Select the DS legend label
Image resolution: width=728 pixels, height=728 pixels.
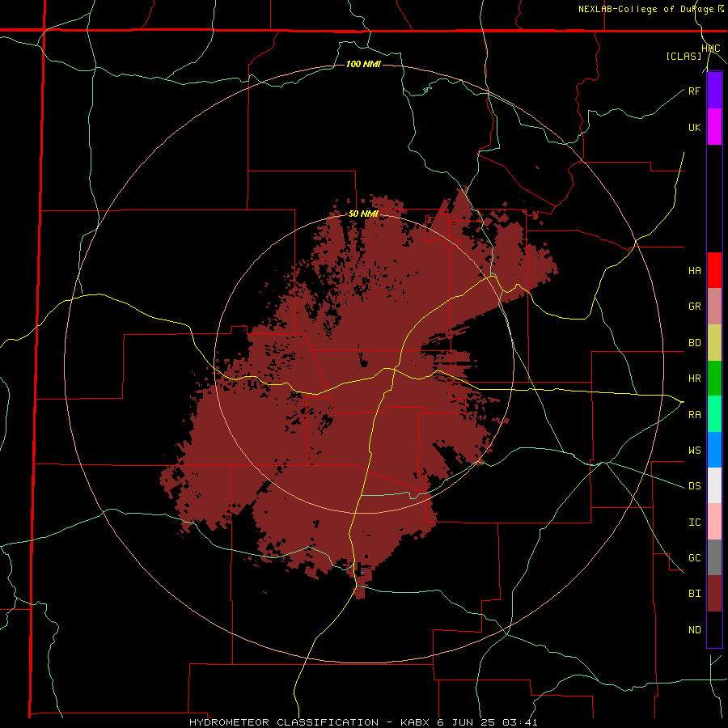pyautogui.click(x=694, y=485)
